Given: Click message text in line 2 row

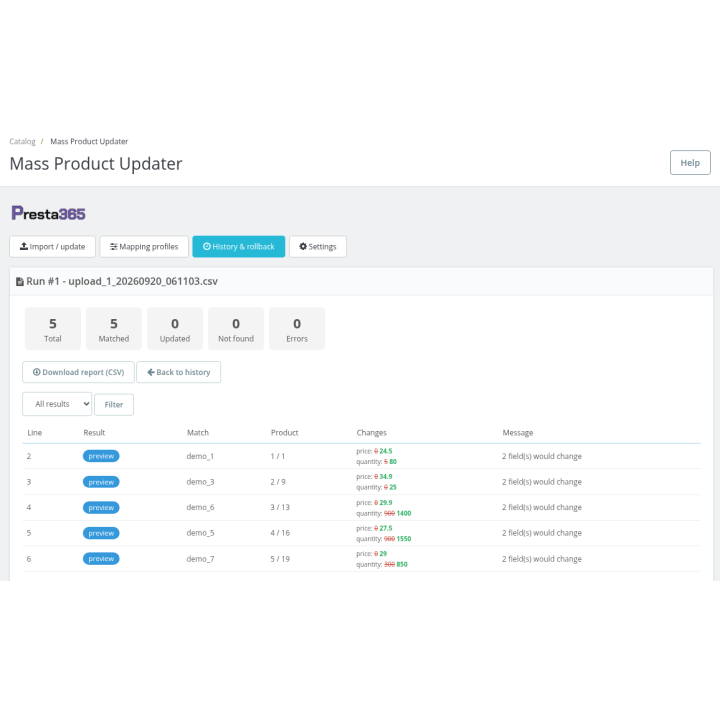Looking at the screenshot, I should [542, 456].
